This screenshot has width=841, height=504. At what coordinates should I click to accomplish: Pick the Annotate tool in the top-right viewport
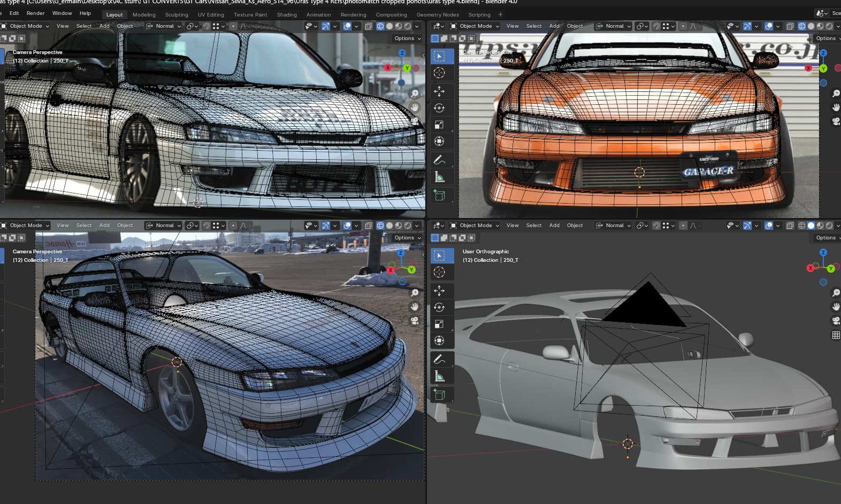[439, 160]
